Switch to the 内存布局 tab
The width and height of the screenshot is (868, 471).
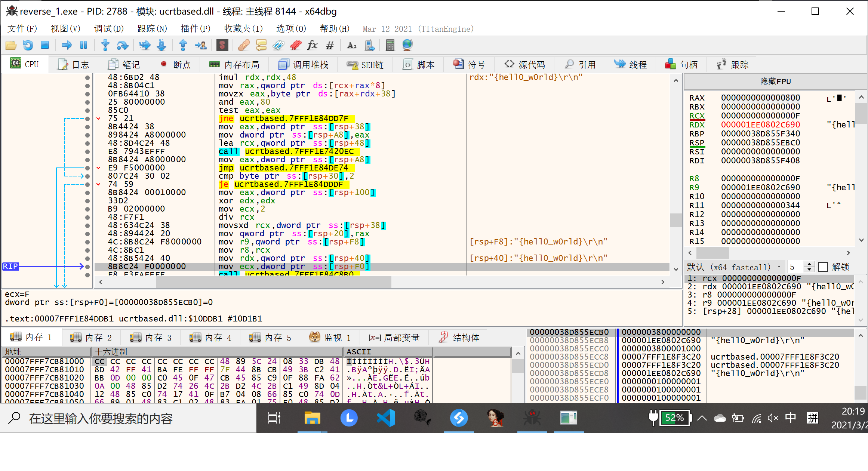coord(234,65)
